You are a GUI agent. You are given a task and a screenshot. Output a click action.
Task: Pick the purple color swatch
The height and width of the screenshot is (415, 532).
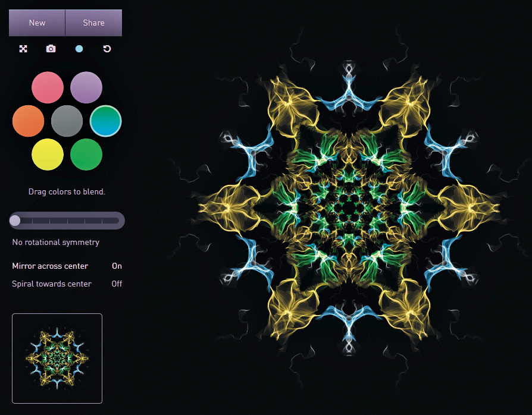[86, 87]
